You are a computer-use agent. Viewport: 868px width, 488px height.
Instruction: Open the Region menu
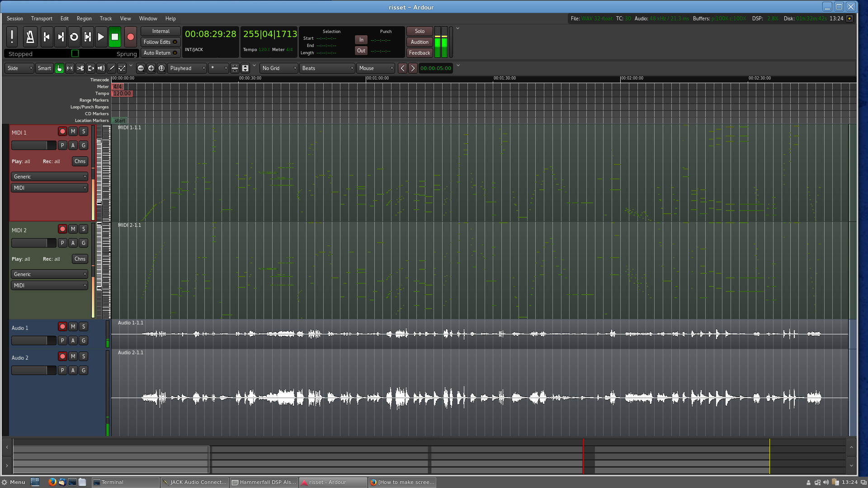[84, 19]
